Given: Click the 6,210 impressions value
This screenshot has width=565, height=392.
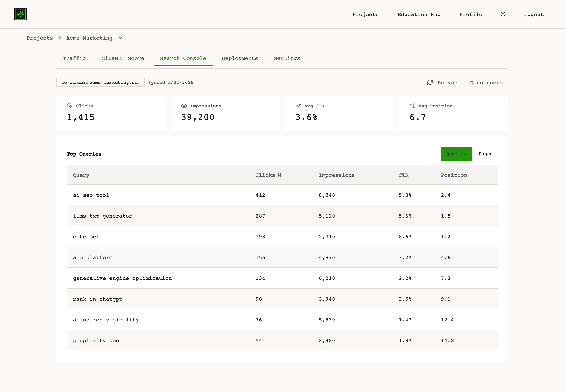Looking at the screenshot, I should click(327, 278).
